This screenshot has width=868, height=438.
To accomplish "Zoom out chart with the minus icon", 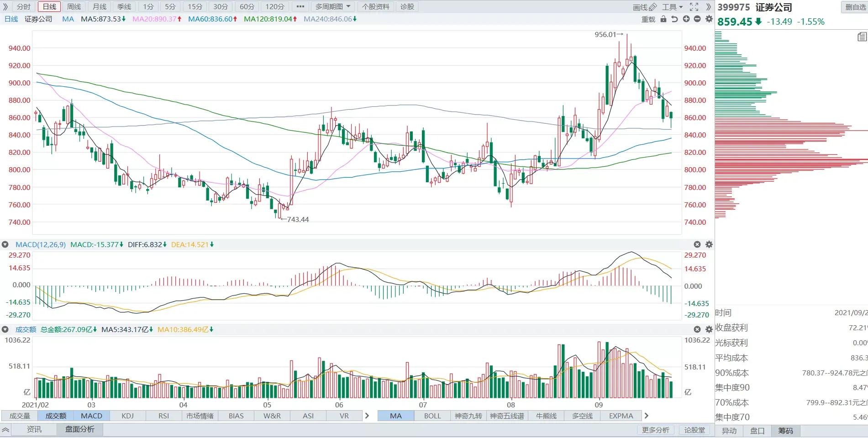I will coord(697,19).
